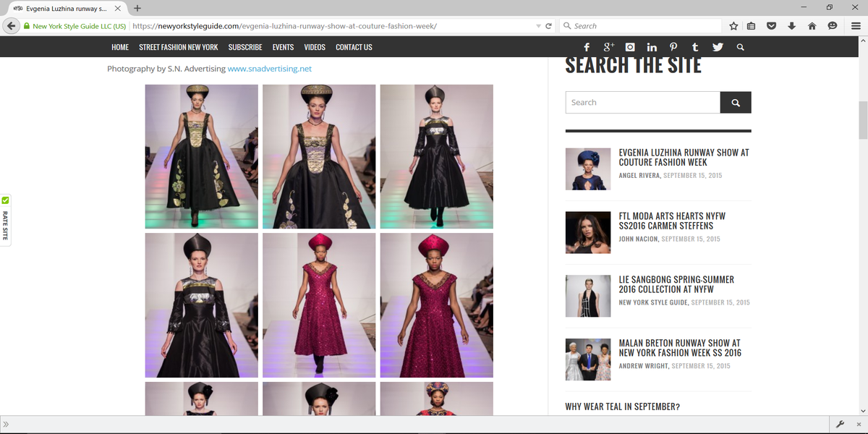The image size is (868, 434).
Task: Open URL bar history dropdown
Action: 538,26
